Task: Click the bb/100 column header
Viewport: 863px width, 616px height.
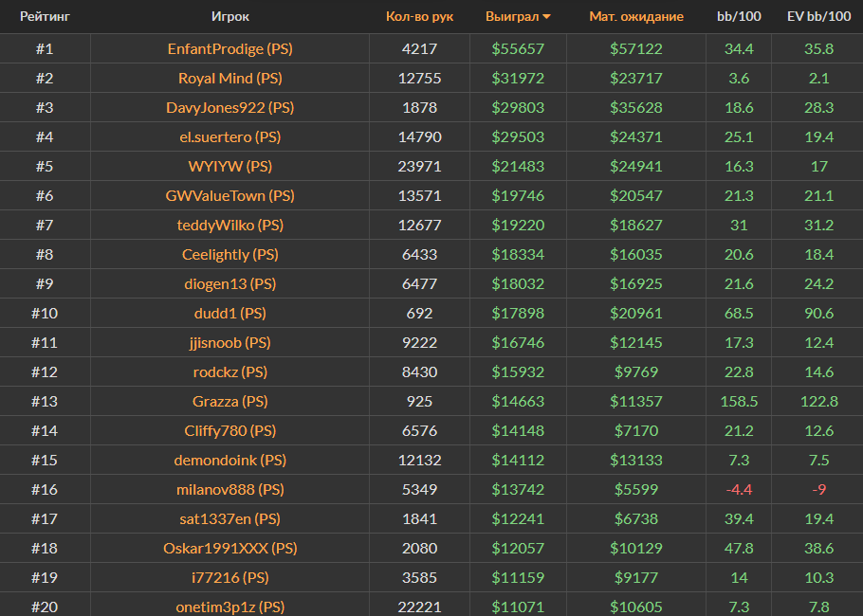Action: coord(739,17)
